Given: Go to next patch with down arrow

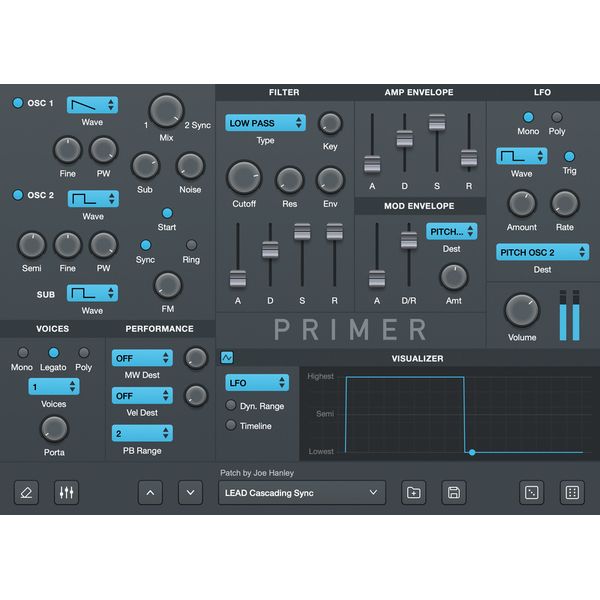Looking at the screenshot, I should 190,492.
